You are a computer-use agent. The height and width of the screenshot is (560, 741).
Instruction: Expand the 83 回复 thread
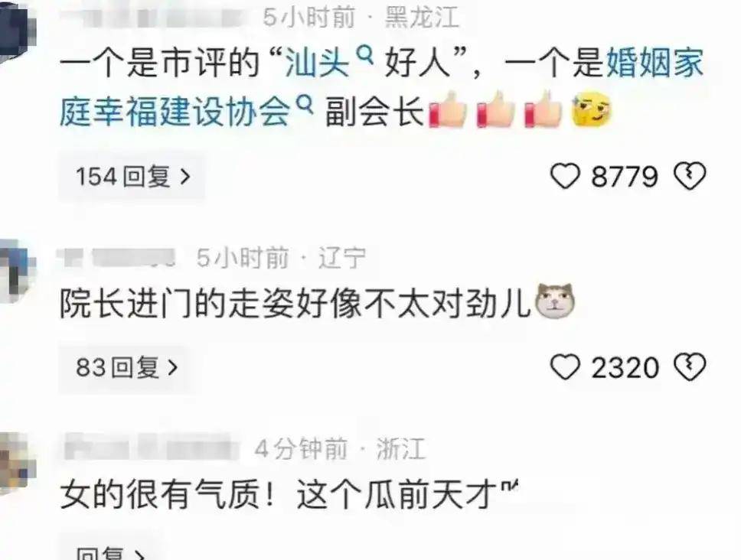(126, 368)
